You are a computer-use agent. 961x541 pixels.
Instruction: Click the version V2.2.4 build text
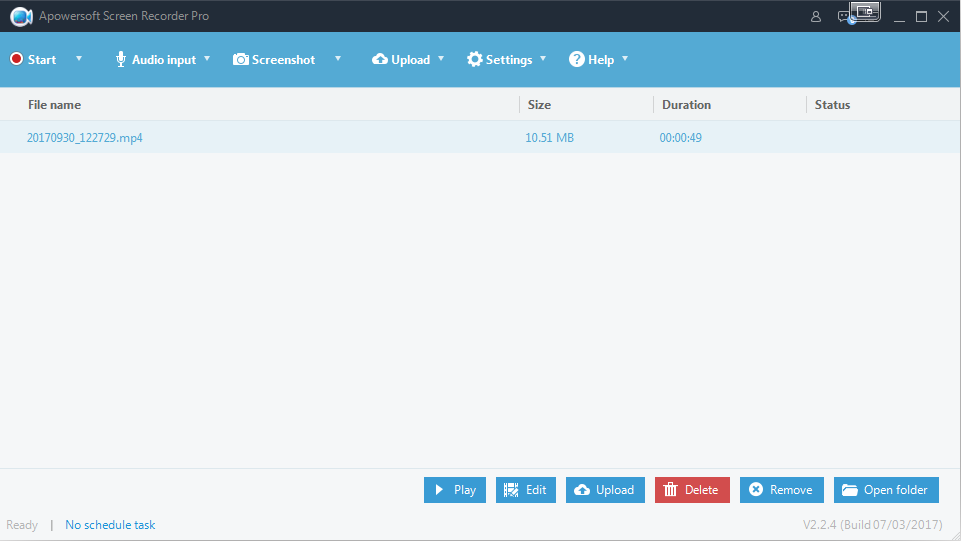(873, 525)
